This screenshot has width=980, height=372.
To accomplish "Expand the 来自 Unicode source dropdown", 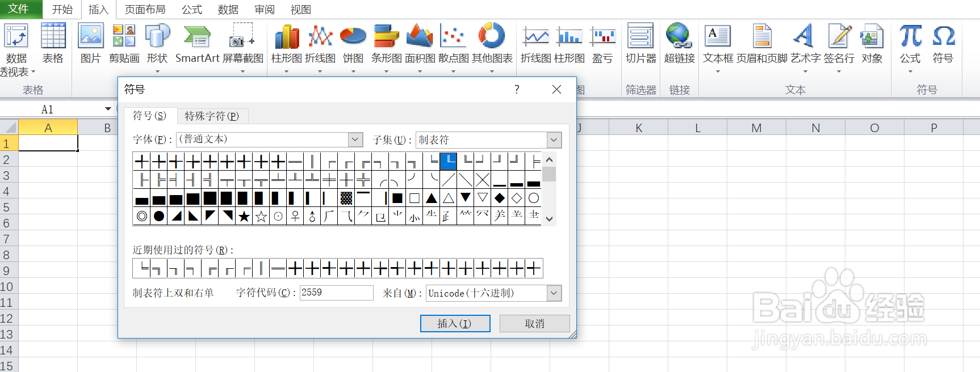I will 554,293.
